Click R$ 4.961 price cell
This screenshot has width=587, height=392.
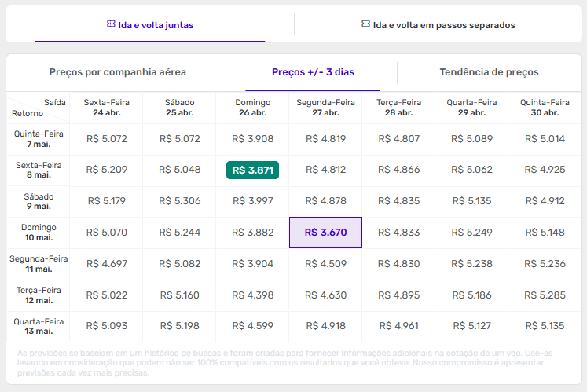point(398,326)
